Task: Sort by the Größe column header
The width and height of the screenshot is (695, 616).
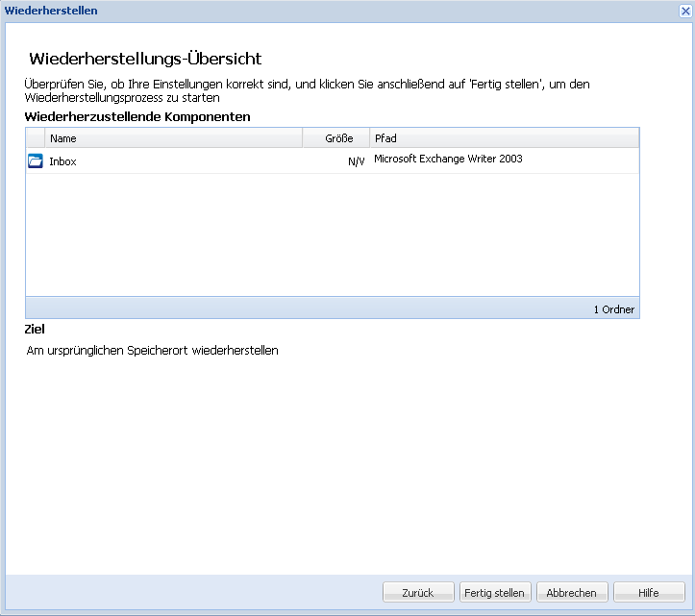Action: [x=336, y=138]
